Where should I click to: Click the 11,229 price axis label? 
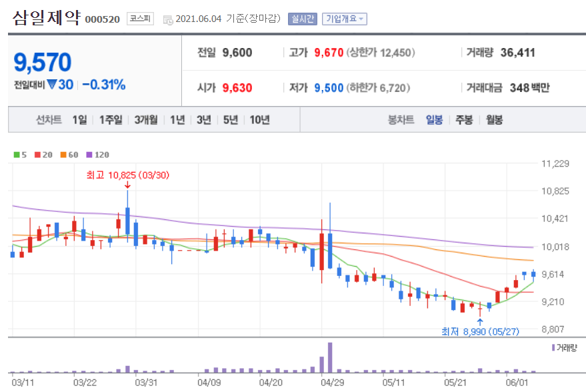pyautogui.click(x=555, y=164)
